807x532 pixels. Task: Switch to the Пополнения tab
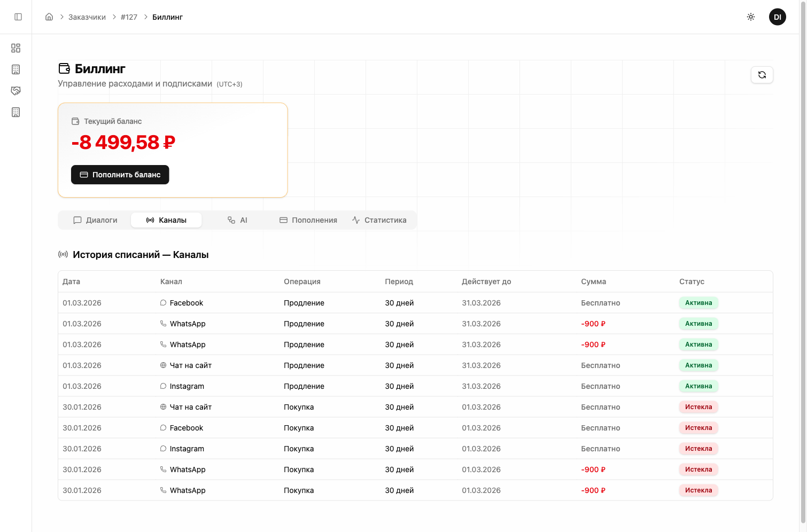click(308, 220)
